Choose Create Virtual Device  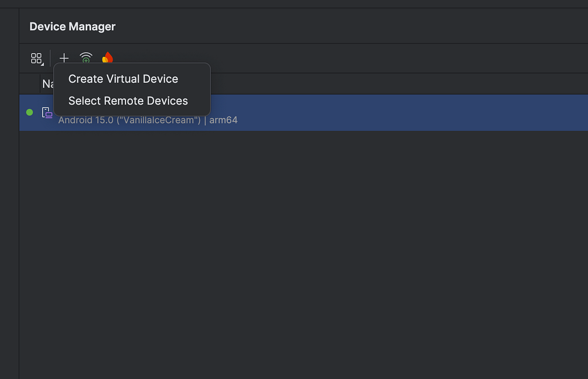point(123,79)
